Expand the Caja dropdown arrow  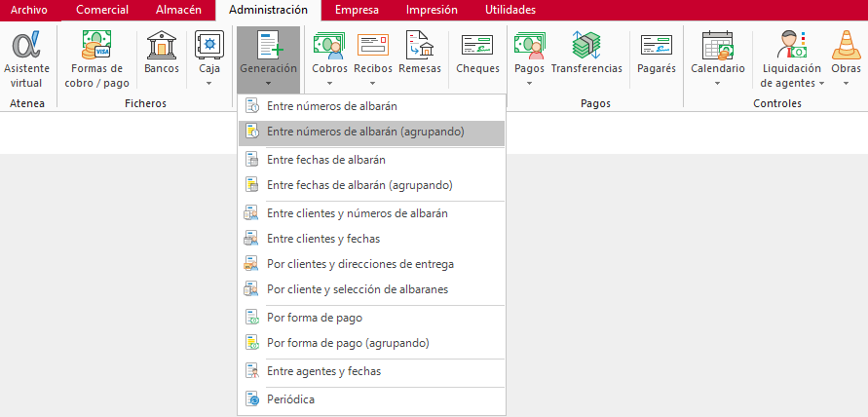tap(209, 84)
